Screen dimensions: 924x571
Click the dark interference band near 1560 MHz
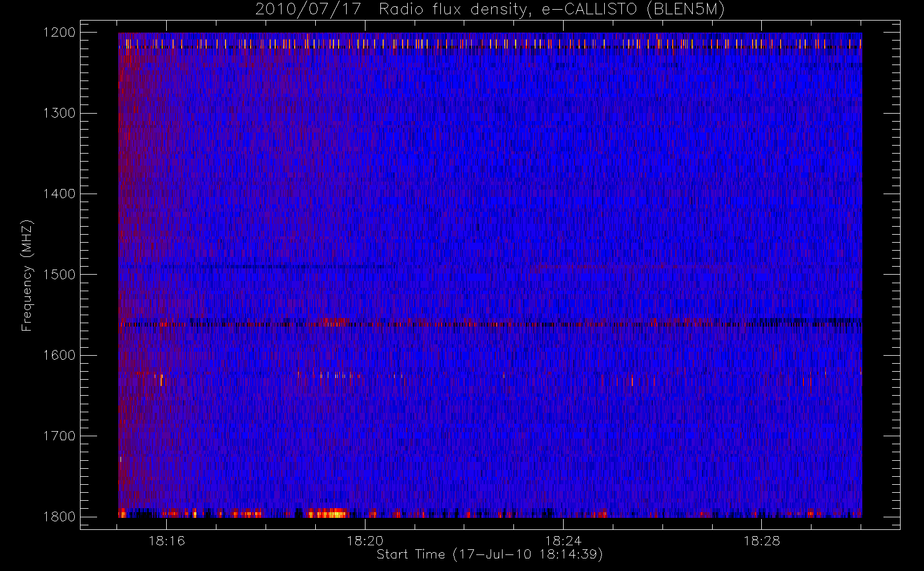490,323
